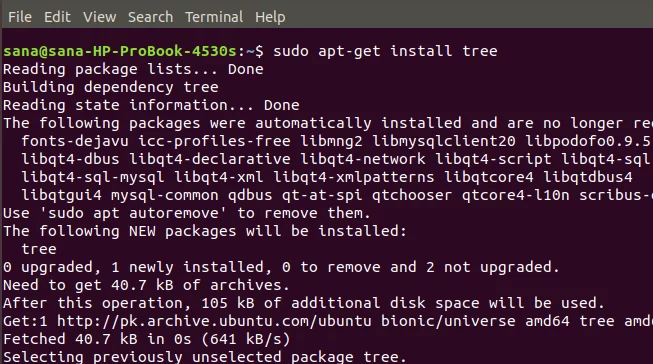The width and height of the screenshot is (653, 364).
Task: Click the package name 'mysql-common'
Action: [x=165, y=195]
